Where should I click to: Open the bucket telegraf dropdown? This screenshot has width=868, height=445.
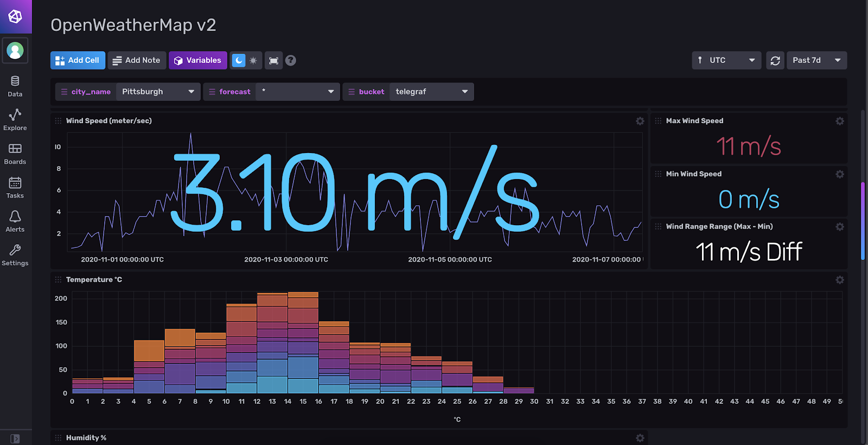[432, 92]
